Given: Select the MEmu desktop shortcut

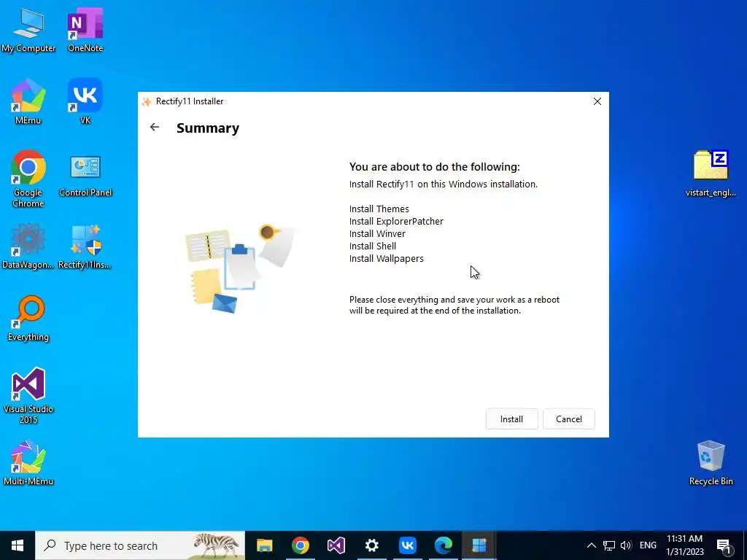Looking at the screenshot, I should point(28,101).
